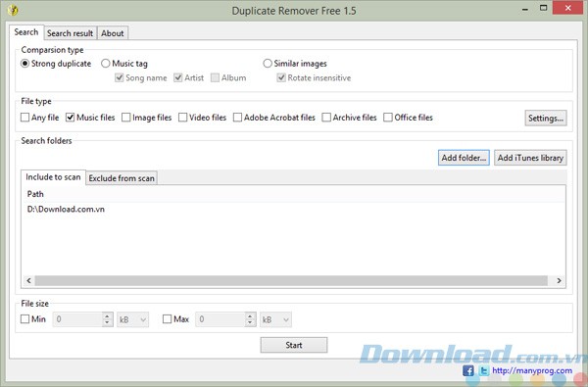Image resolution: width=588 pixels, height=387 pixels.
Task: Switch to the Search tab
Action: pos(26,32)
